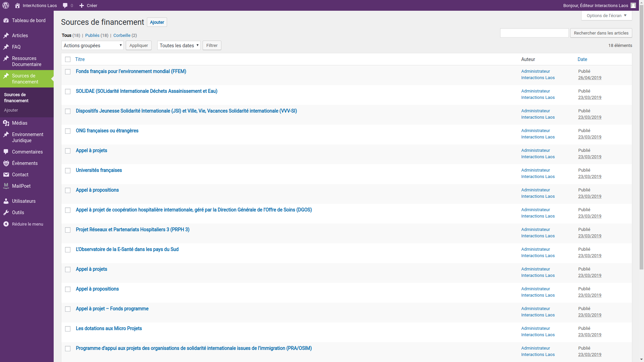Click the Évènements calendar icon
The height and width of the screenshot is (362, 644).
6,163
